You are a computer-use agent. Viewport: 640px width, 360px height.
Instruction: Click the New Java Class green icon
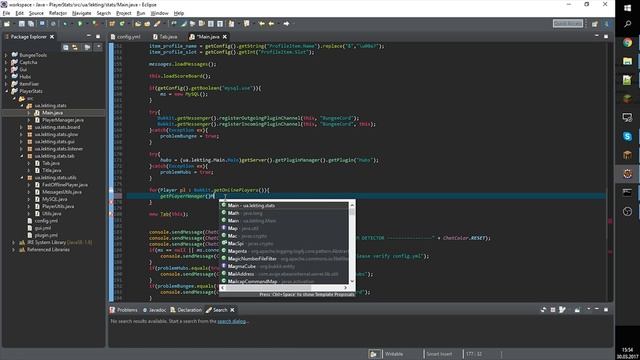pyautogui.click(x=122, y=24)
